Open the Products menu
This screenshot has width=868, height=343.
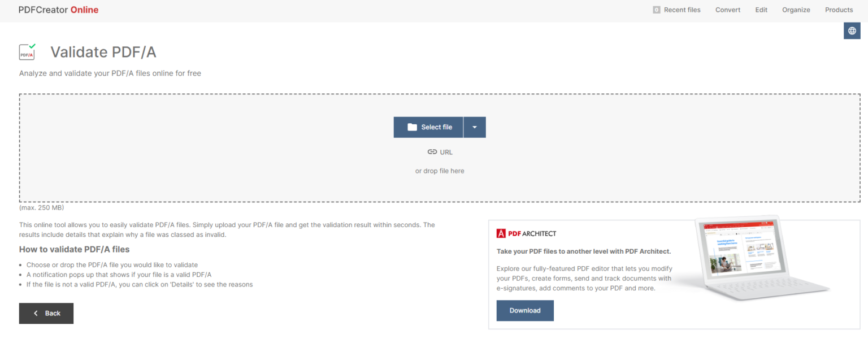tap(839, 10)
